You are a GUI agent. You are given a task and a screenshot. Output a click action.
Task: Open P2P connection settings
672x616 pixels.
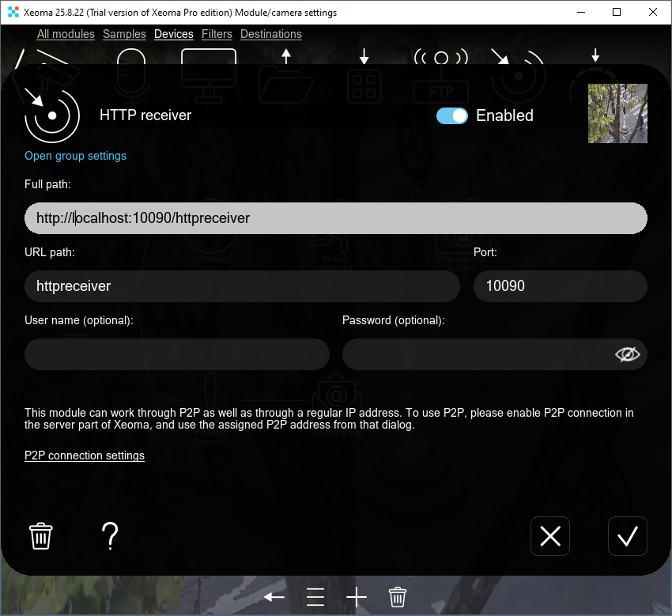click(x=84, y=455)
